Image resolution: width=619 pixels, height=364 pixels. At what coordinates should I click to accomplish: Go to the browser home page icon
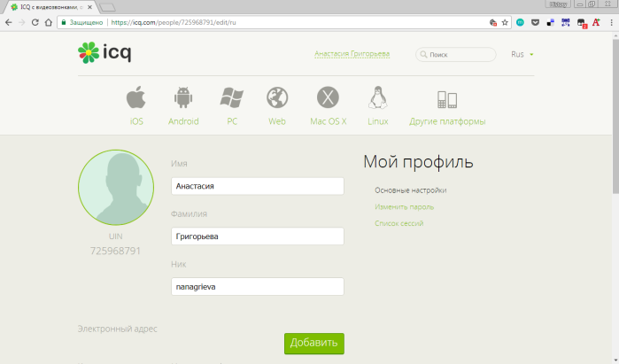[48, 22]
